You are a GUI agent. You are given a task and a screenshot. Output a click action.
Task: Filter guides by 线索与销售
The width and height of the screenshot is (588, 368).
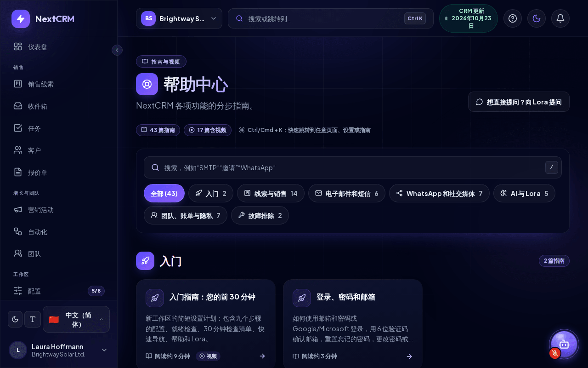(271, 193)
